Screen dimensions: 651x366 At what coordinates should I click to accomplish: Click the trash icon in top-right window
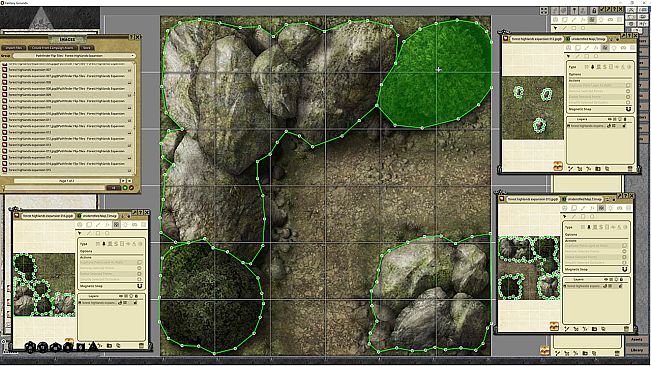point(630,168)
